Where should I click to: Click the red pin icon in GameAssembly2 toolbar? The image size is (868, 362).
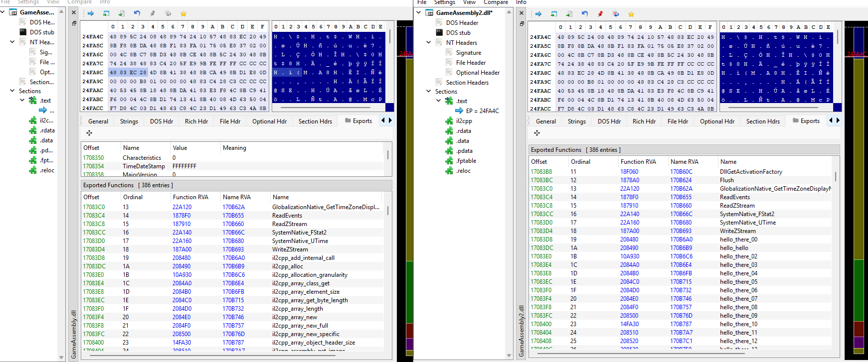tap(600, 14)
